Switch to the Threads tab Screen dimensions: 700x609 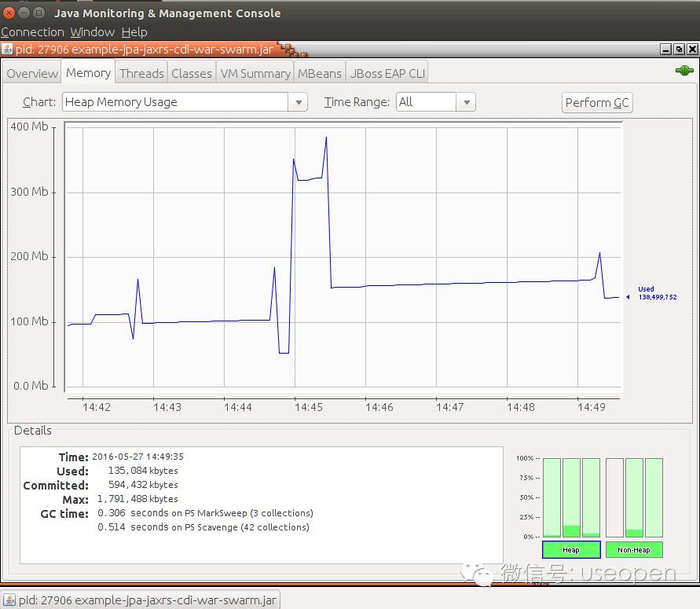click(x=141, y=73)
